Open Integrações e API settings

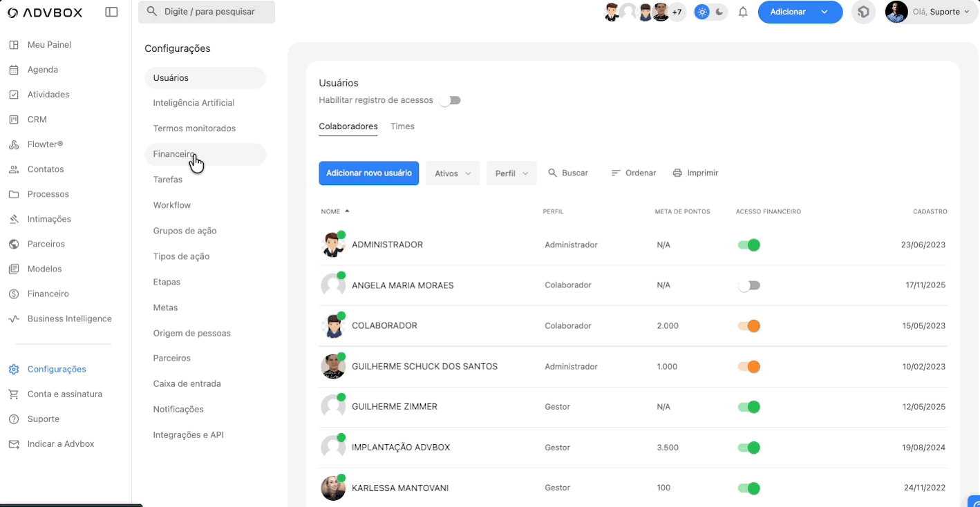coord(188,435)
